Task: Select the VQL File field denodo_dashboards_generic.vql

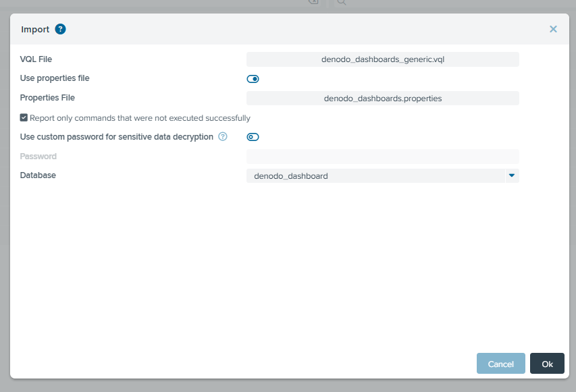Action: coord(382,59)
